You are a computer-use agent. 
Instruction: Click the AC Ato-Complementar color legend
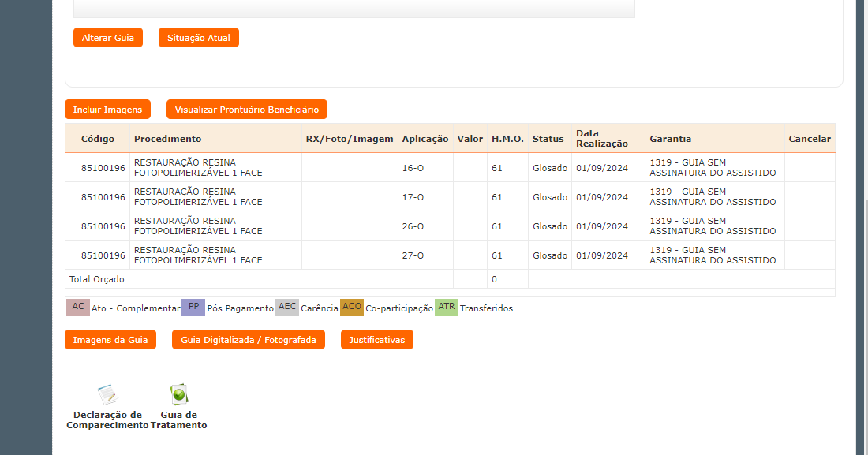coord(78,308)
